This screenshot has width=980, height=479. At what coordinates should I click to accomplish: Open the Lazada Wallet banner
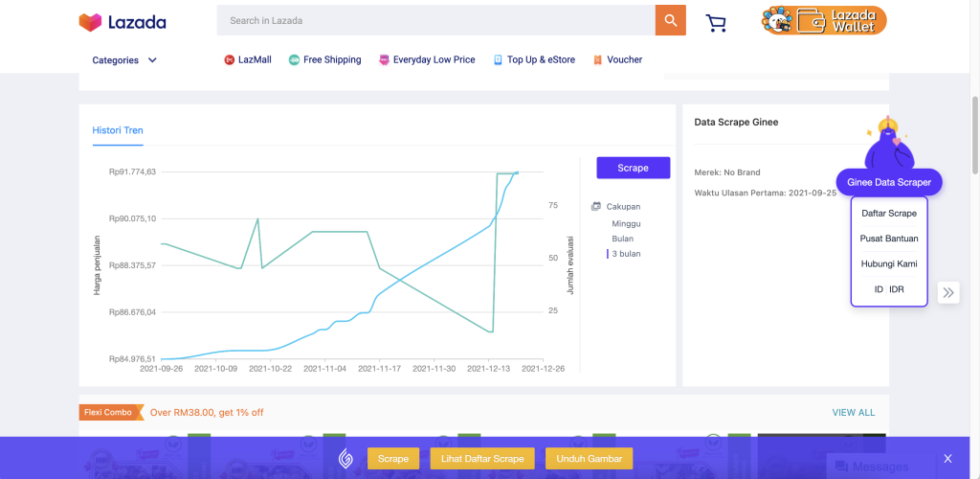click(824, 20)
